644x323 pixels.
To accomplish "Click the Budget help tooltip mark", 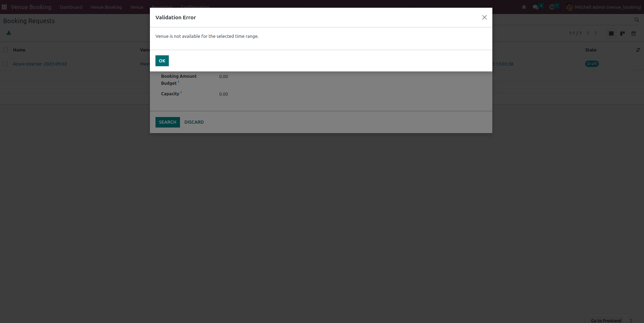I will [x=178, y=82].
